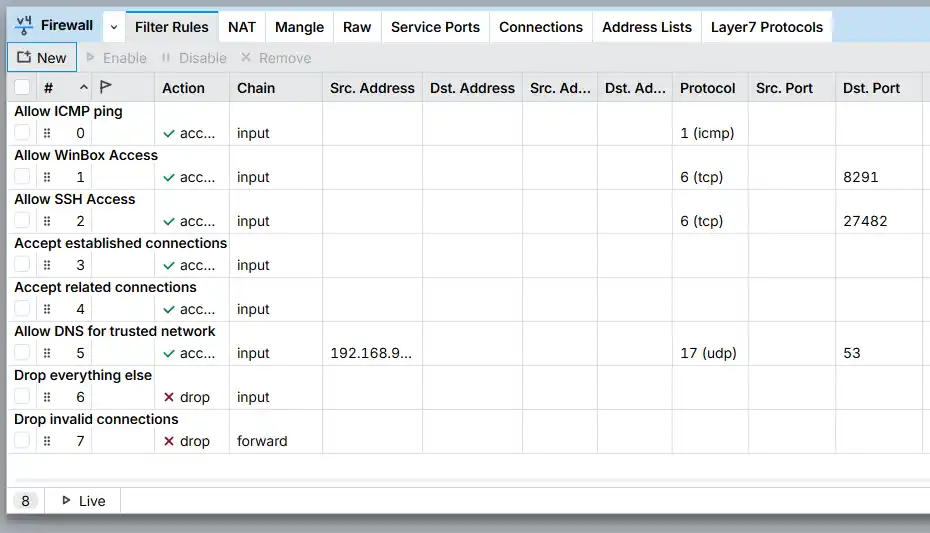Check the box for rule 1
The height and width of the screenshot is (533, 930).
22,176
